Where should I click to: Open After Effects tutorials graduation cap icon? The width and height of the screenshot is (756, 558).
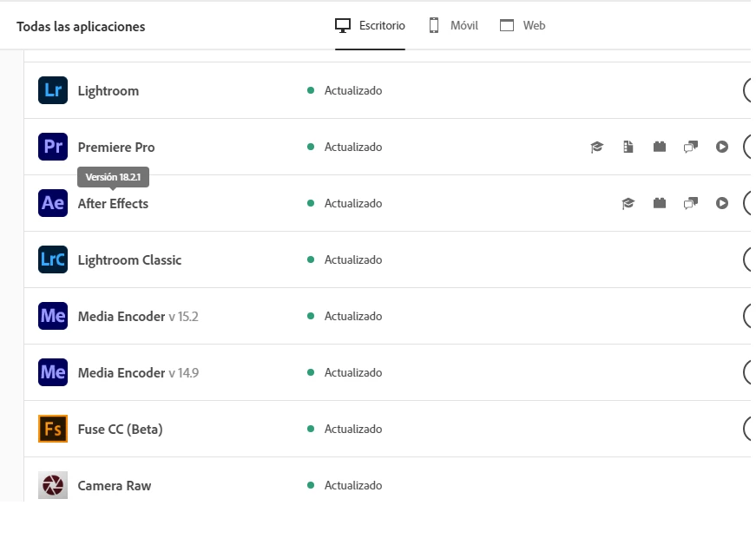pyautogui.click(x=628, y=203)
